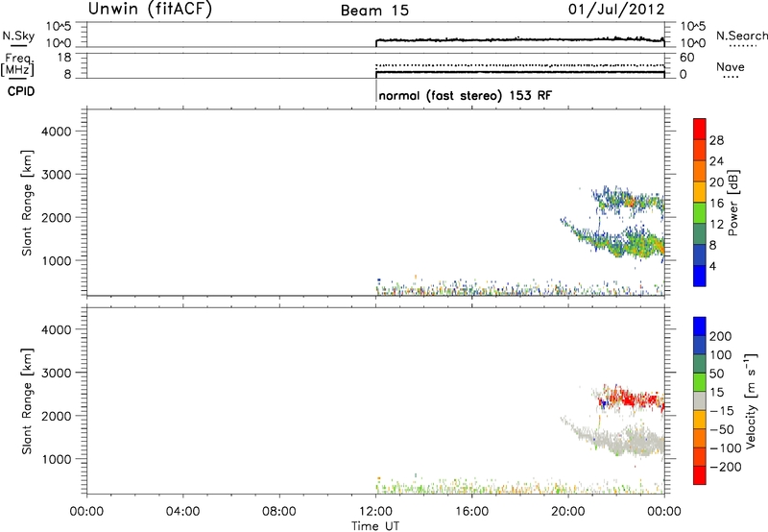The height and width of the screenshot is (532, 768).
Task: Click the red velocity echo near 2300 km
Action: click(x=632, y=398)
